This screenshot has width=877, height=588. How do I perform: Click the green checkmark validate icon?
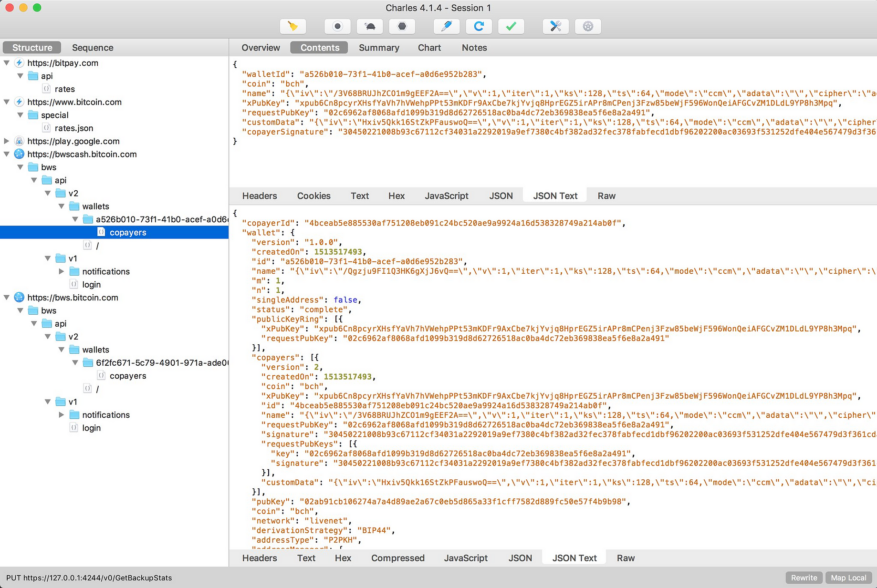click(x=511, y=26)
